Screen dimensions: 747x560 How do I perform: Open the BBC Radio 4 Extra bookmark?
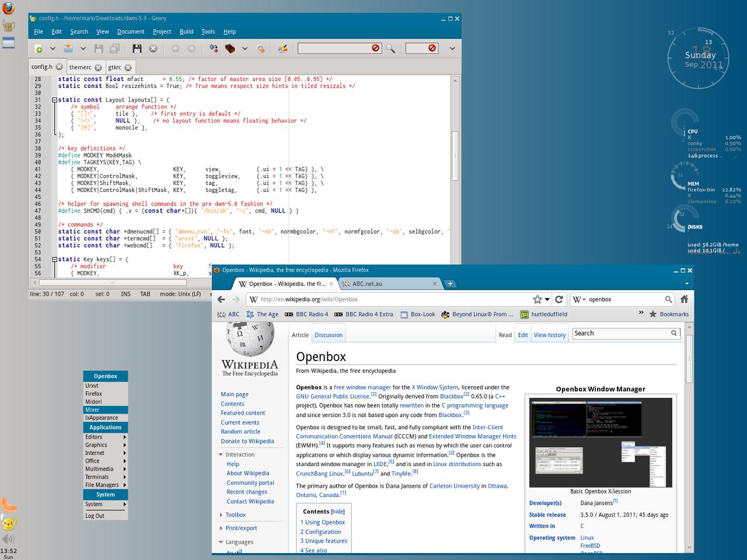coord(364,314)
